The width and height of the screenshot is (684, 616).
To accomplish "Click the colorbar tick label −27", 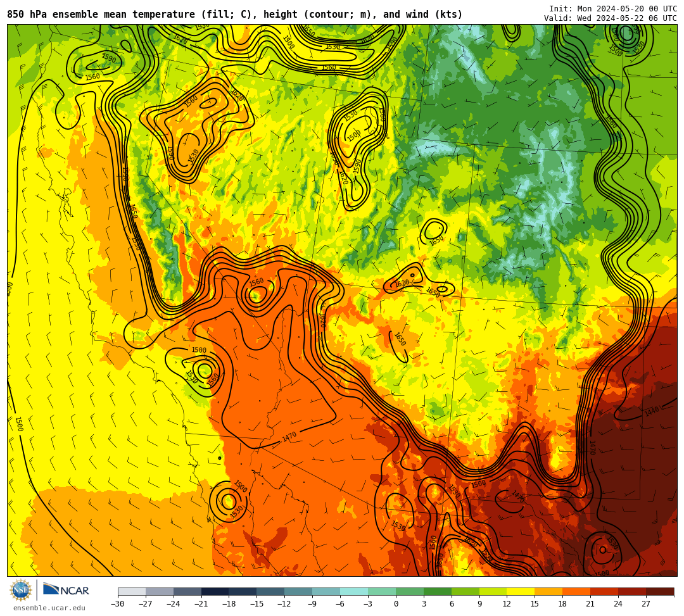I will (x=146, y=604).
